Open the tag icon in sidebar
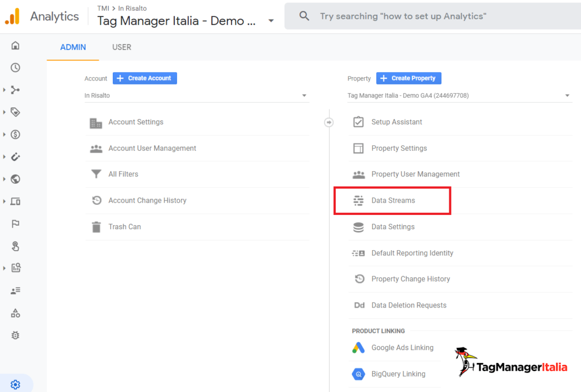The height and width of the screenshot is (392, 581). click(15, 112)
